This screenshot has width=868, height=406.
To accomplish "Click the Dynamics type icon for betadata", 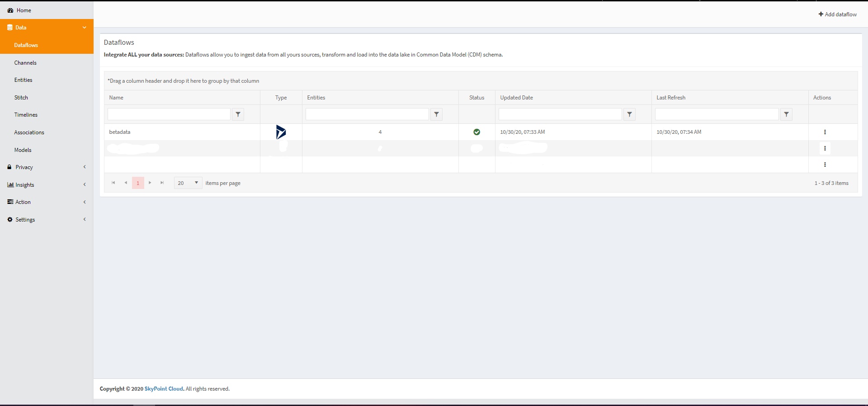I will tap(281, 132).
